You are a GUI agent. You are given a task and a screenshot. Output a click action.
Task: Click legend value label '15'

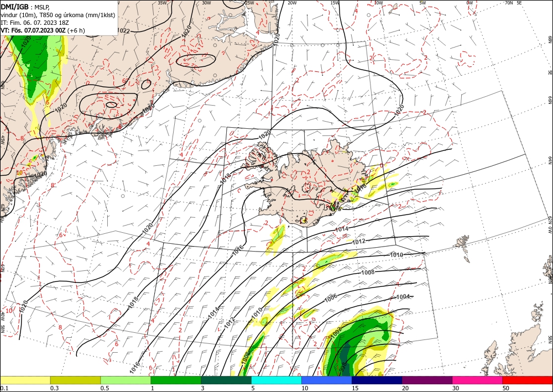[x=355, y=388]
